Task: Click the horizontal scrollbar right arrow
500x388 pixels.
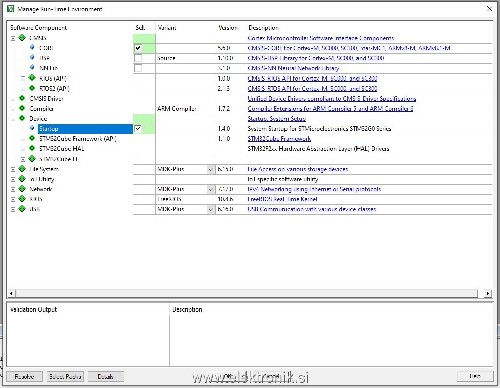Action: (488, 293)
